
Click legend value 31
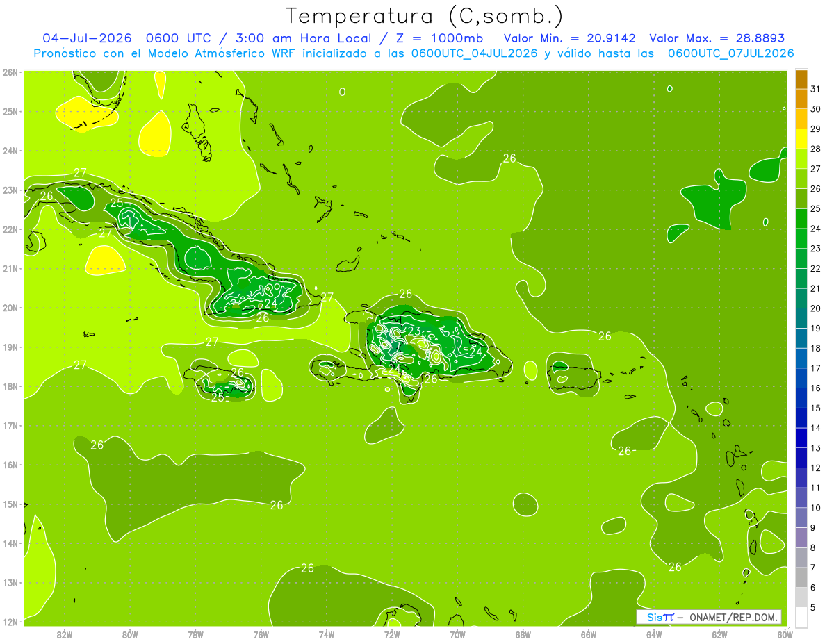(816, 89)
